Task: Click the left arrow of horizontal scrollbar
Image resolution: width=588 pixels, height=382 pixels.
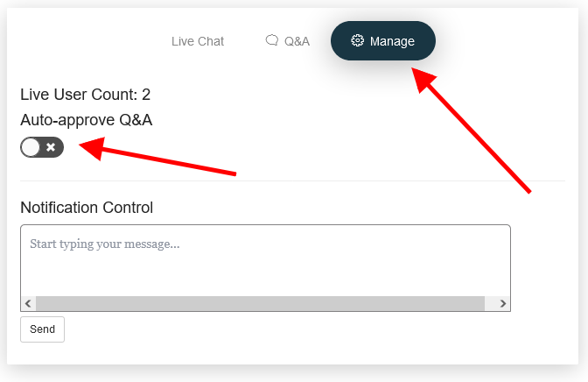Action: (x=28, y=303)
